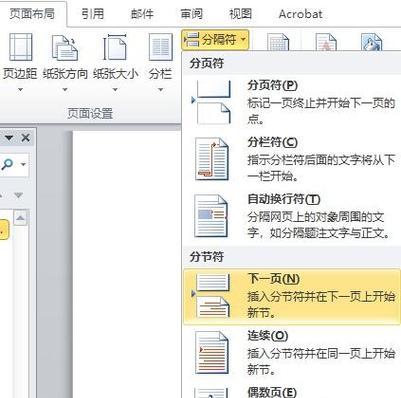401x398 pixels.
Task: Click the line numbers icon right of 分隔符
Action: (x=277, y=41)
